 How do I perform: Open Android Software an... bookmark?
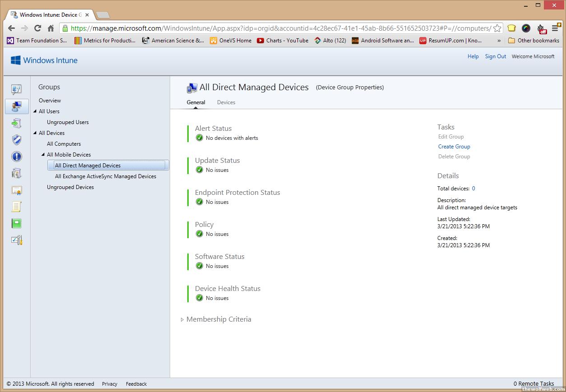tap(383, 40)
